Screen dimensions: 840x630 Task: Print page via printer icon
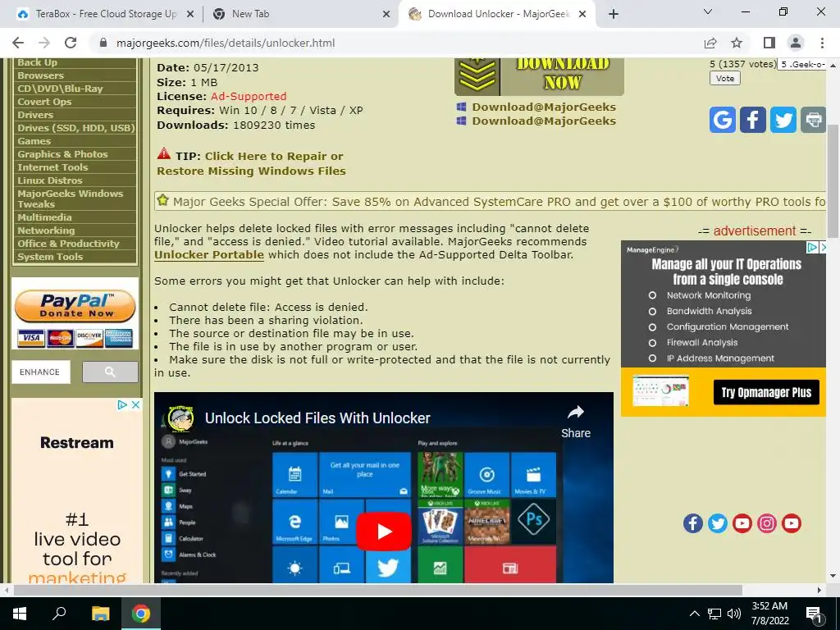(x=813, y=120)
